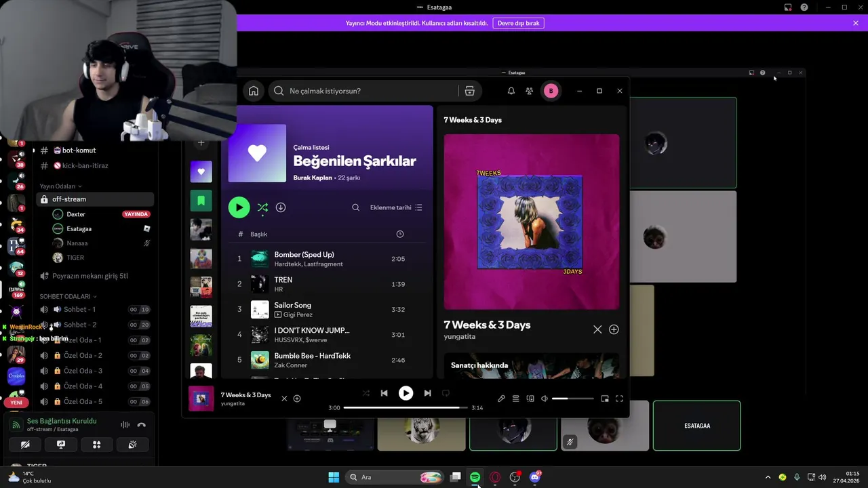Open artist link 'Hardtekk, Lastfragment'
This screenshot has width=868, height=488.
pyautogui.click(x=309, y=264)
